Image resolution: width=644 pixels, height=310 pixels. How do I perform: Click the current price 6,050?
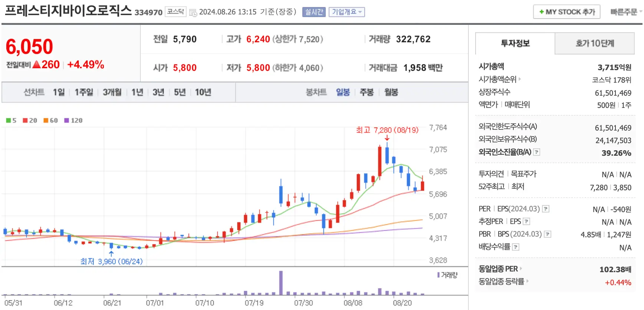coord(29,47)
